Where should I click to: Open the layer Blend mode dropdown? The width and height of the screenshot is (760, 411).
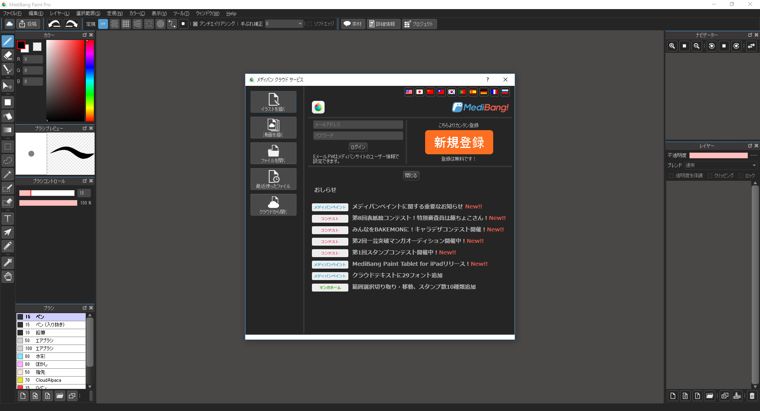720,165
